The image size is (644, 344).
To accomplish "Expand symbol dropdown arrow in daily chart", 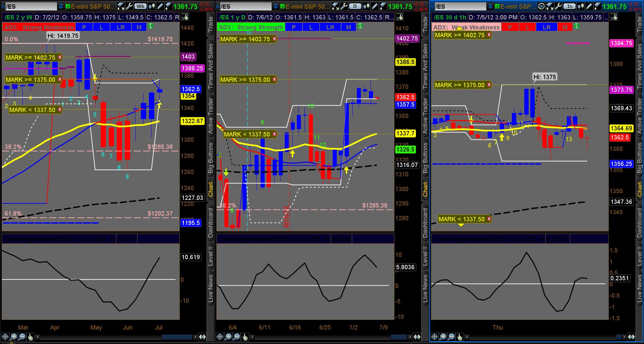I will point(276,6).
